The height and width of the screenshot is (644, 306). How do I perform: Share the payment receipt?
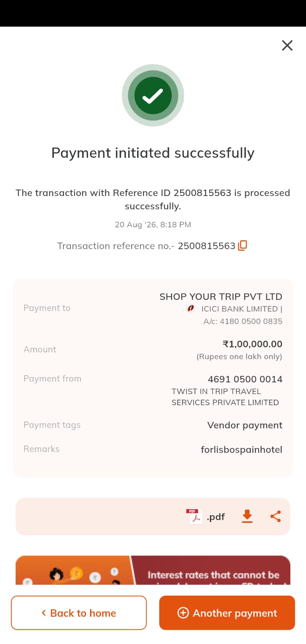point(275,516)
